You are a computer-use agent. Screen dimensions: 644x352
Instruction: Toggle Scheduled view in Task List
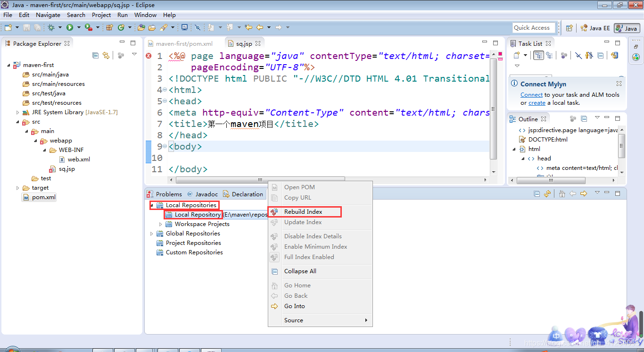coord(549,55)
